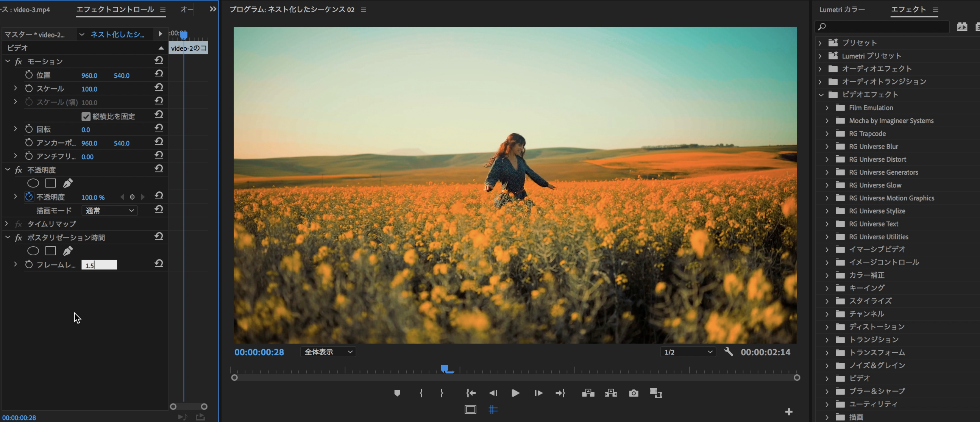Click the position X value 960.0
The height and width of the screenshot is (422, 980).
click(x=89, y=75)
